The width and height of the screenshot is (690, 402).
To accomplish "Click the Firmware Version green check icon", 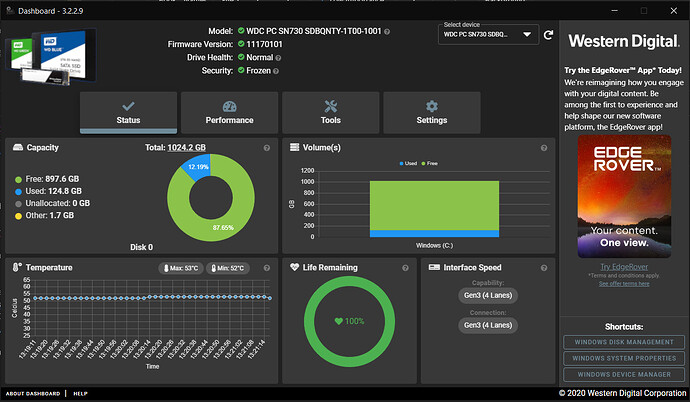I will coord(241,44).
